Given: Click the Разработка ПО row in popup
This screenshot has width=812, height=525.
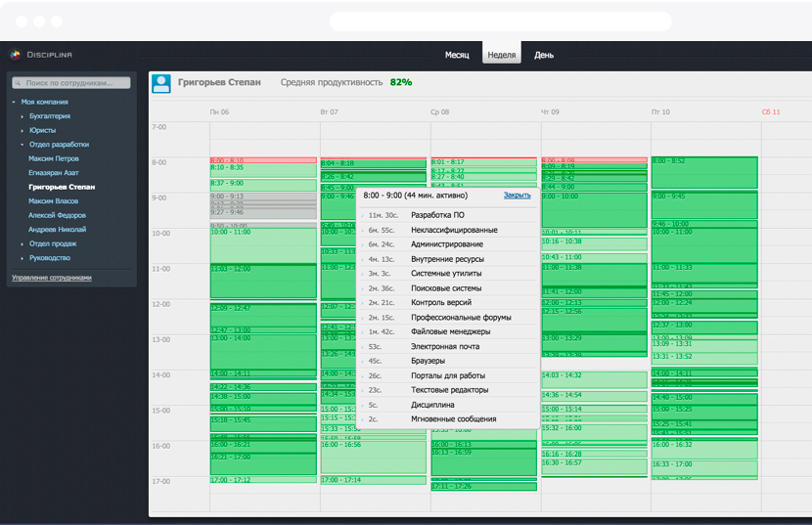Looking at the screenshot, I should tap(448, 215).
